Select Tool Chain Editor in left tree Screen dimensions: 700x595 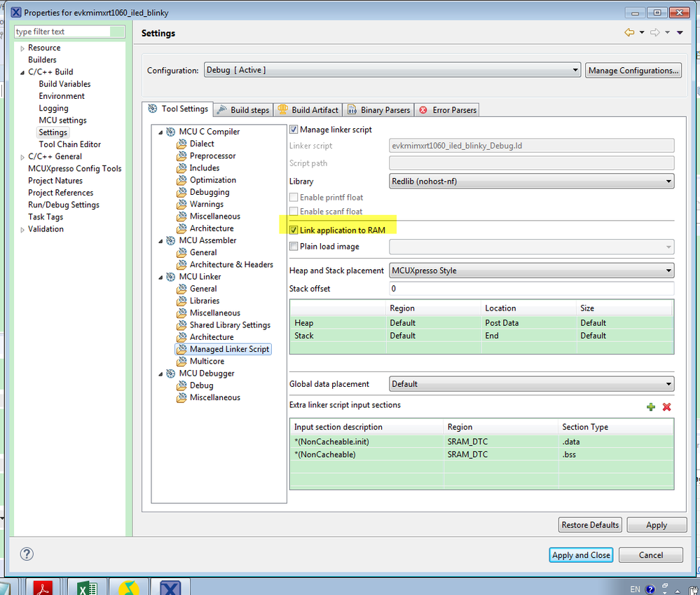[x=69, y=144]
